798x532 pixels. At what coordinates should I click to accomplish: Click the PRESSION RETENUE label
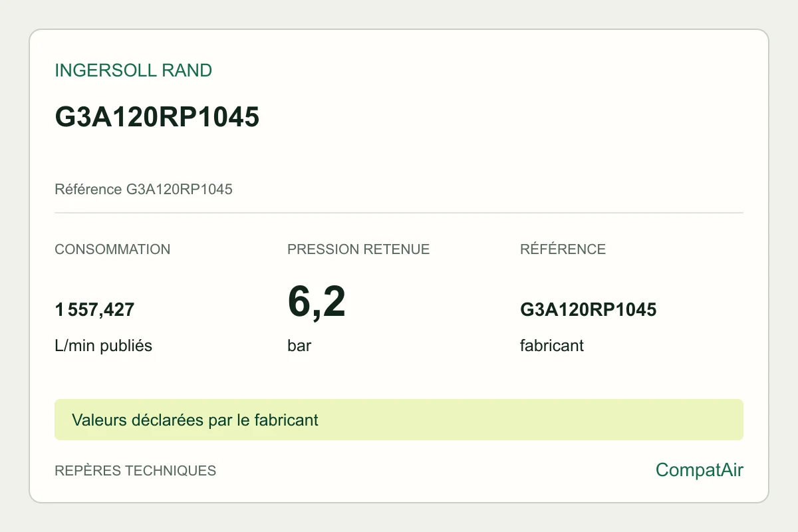(x=358, y=249)
